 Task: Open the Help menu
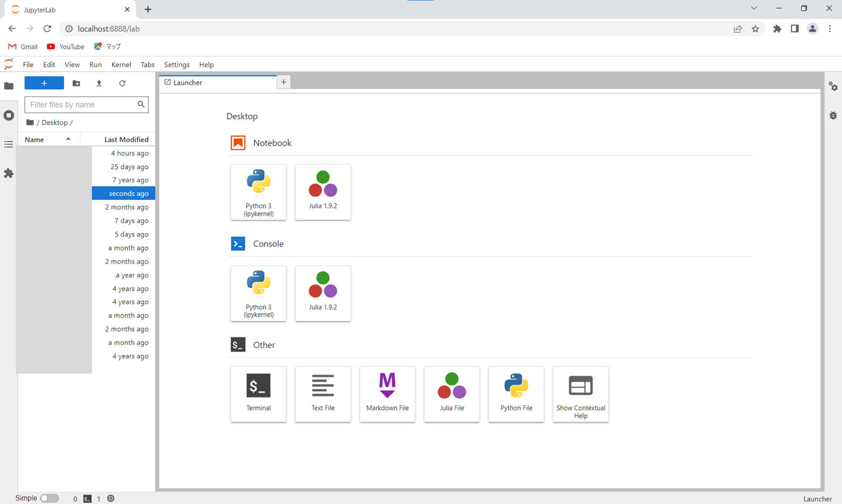206,65
